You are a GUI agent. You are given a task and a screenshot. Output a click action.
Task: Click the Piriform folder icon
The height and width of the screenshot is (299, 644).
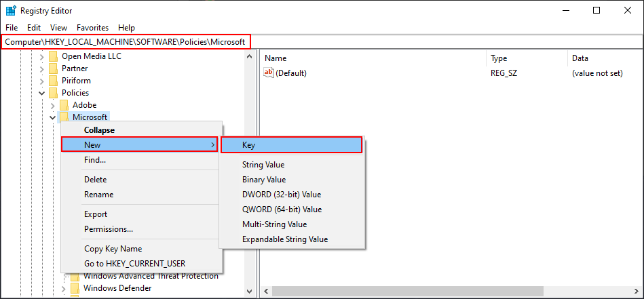[53, 81]
